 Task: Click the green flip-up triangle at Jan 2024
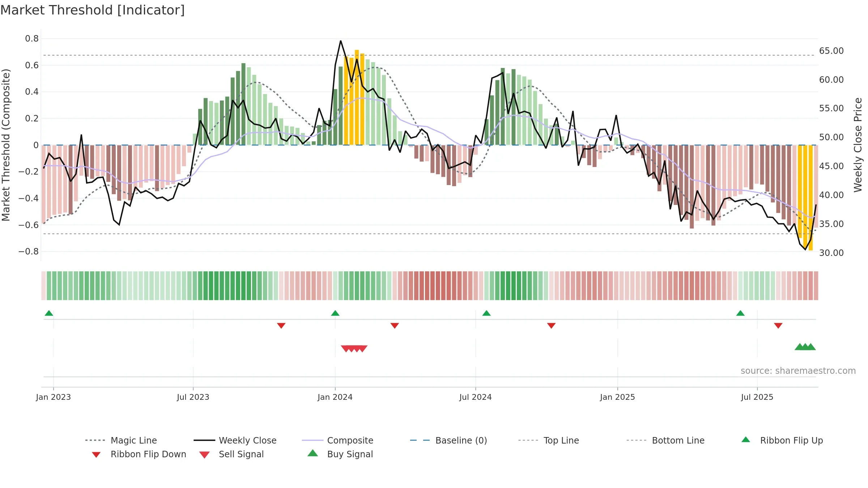(335, 313)
